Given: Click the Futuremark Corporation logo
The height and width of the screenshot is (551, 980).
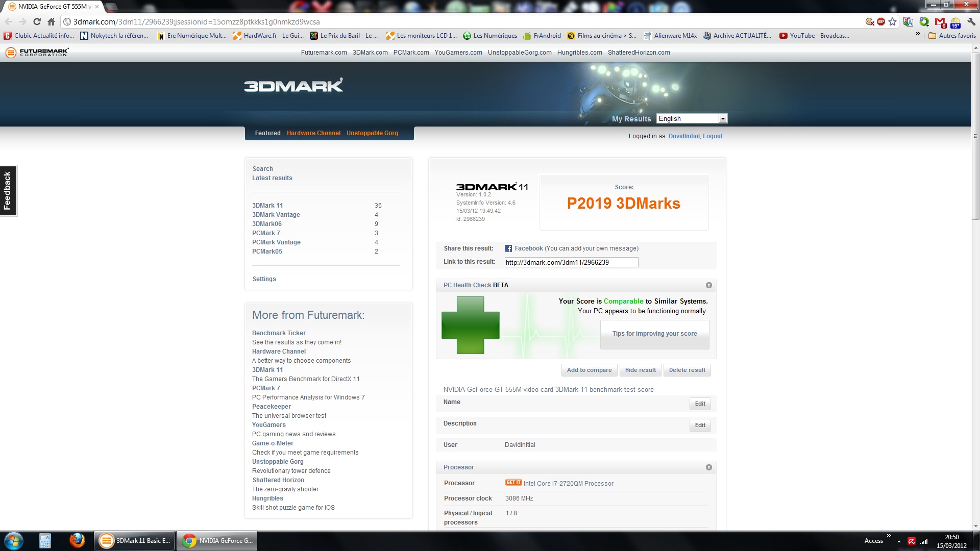Looking at the screenshot, I should coord(37,53).
